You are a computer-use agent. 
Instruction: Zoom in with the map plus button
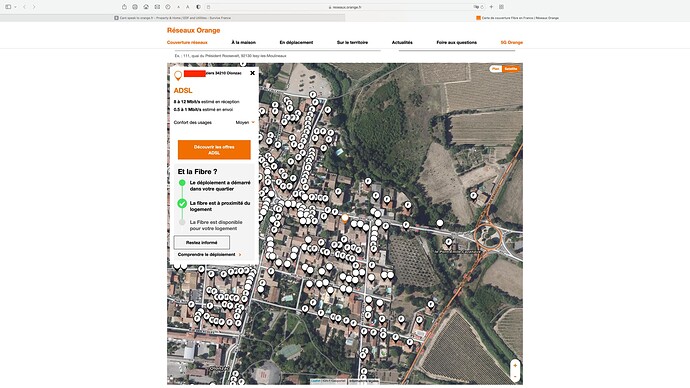tap(515, 366)
